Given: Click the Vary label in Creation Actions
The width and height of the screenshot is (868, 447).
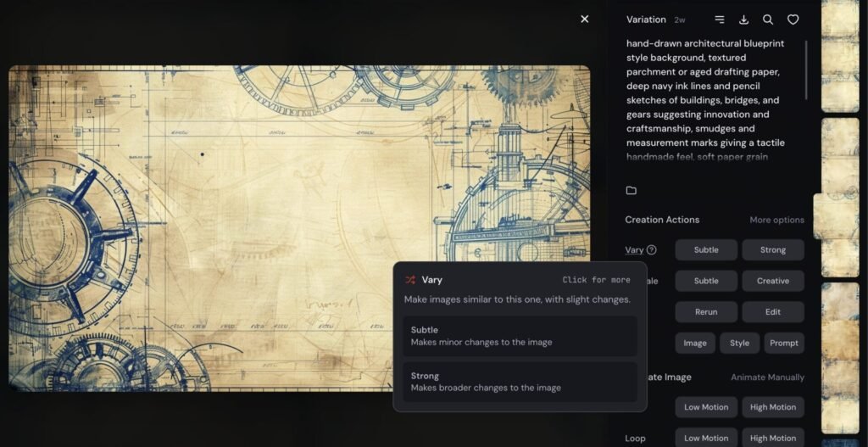Looking at the screenshot, I should click(x=634, y=250).
